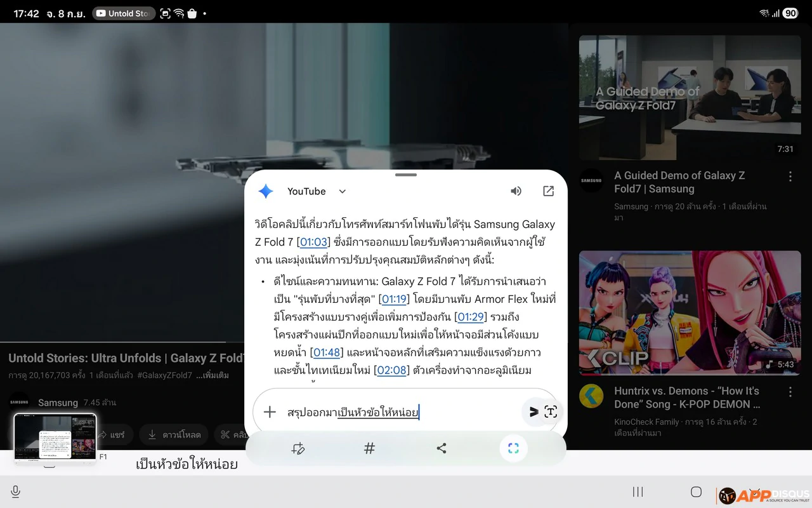This screenshot has width=812, height=508.
Task: Tap the main video player area
Action: coord(284,183)
